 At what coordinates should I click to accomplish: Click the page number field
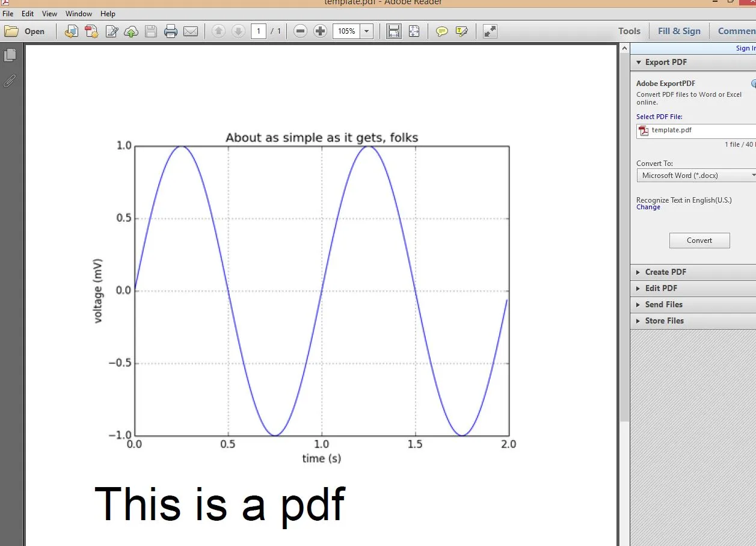pyautogui.click(x=259, y=31)
